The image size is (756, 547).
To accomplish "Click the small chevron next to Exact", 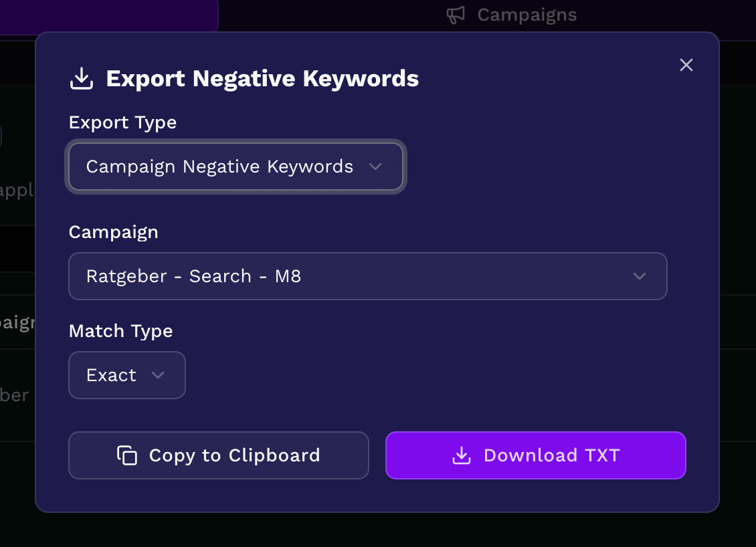I will 158,375.
